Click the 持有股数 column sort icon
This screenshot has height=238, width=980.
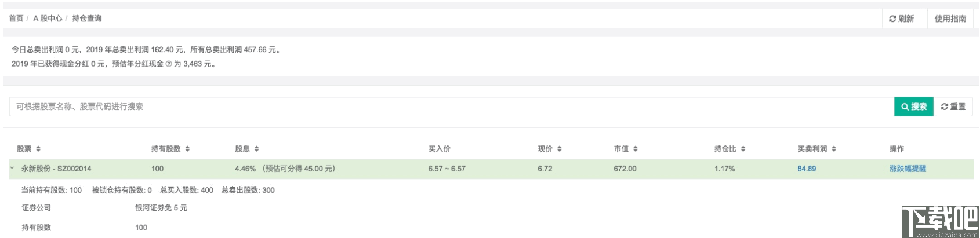point(187,149)
